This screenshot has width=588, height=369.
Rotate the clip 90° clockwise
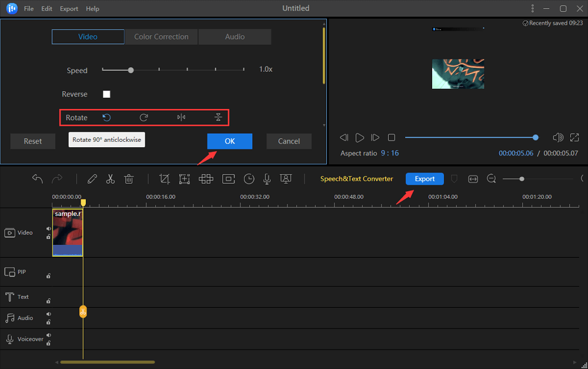pyautogui.click(x=143, y=118)
